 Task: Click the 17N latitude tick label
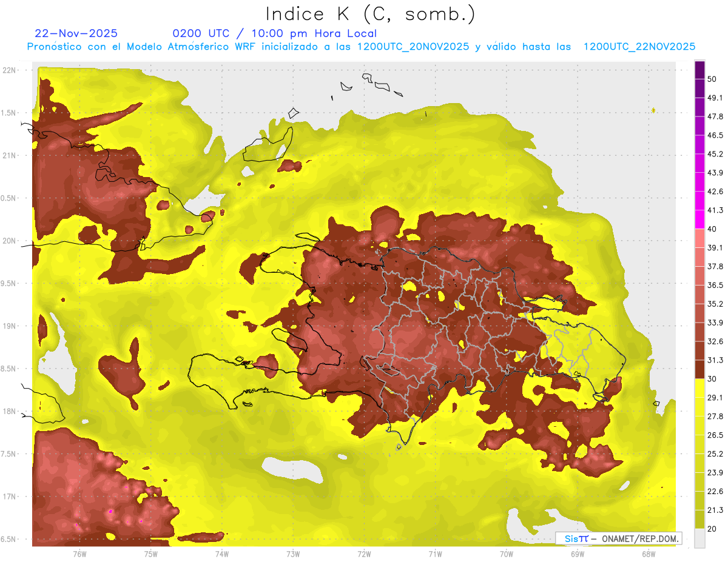[10, 497]
